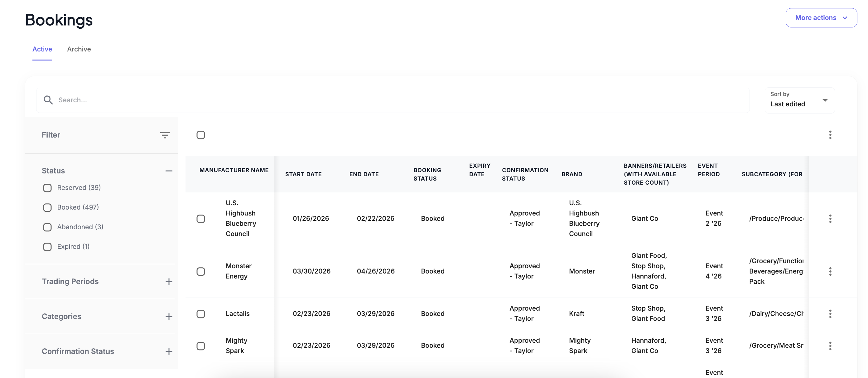Select the Active tab
868x378 pixels.
[42, 49]
